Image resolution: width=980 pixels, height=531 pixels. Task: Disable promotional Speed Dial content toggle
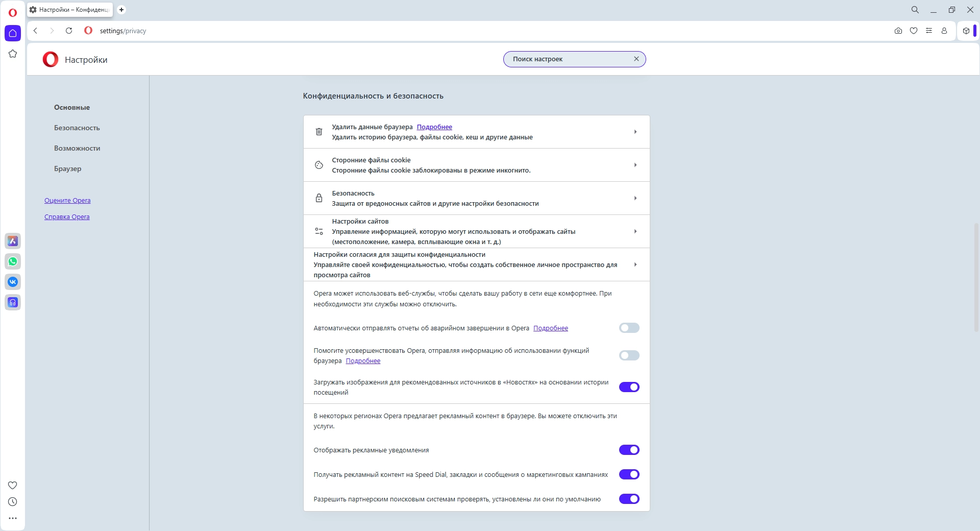pyautogui.click(x=629, y=474)
